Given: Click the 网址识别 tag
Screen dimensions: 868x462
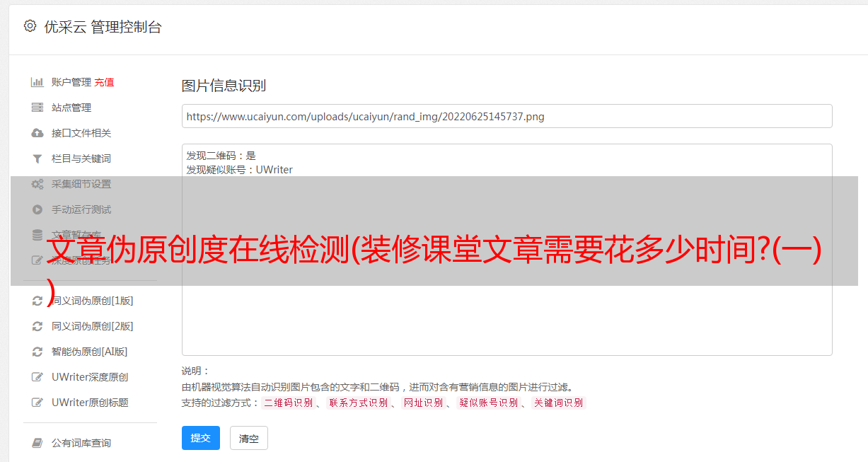Looking at the screenshot, I should [423, 403].
